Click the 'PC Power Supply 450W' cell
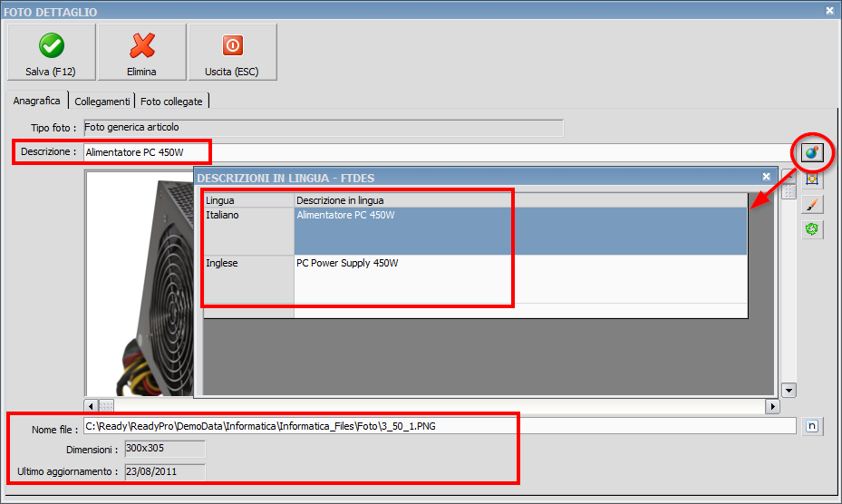The height and width of the screenshot is (504, 842). coord(520,278)
